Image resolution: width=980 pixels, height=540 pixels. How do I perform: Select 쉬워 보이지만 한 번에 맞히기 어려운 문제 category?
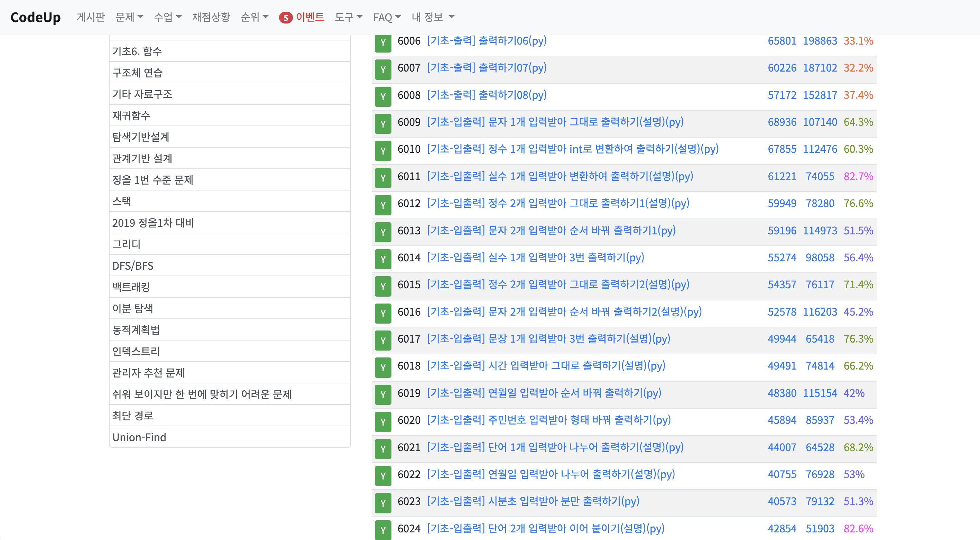(x=230, y=394)
